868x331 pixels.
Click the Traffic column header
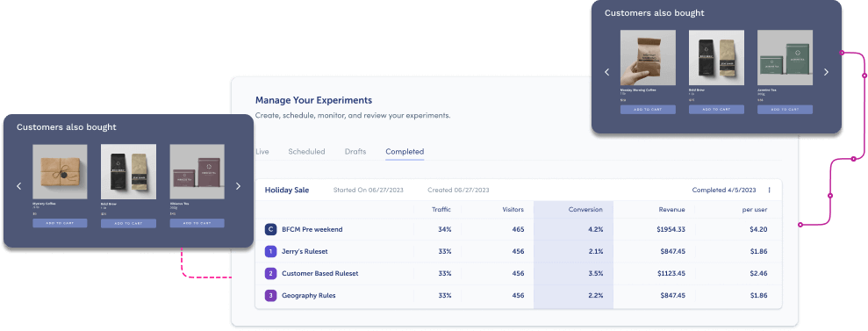(x=441, y=209)
